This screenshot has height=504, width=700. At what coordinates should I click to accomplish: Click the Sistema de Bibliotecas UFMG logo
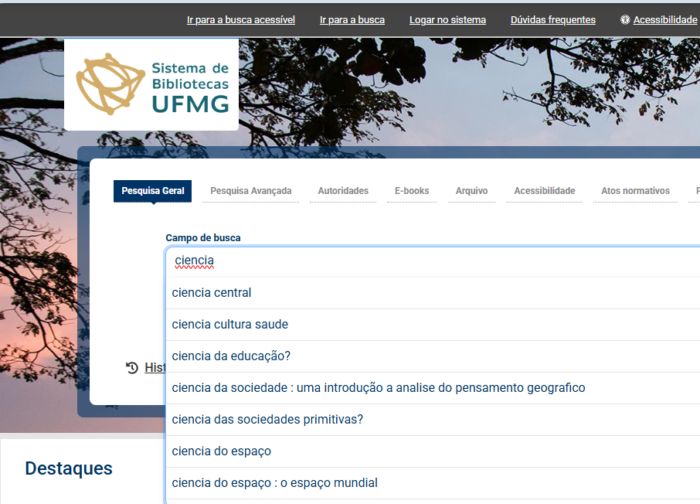click(x=151, y=85)
